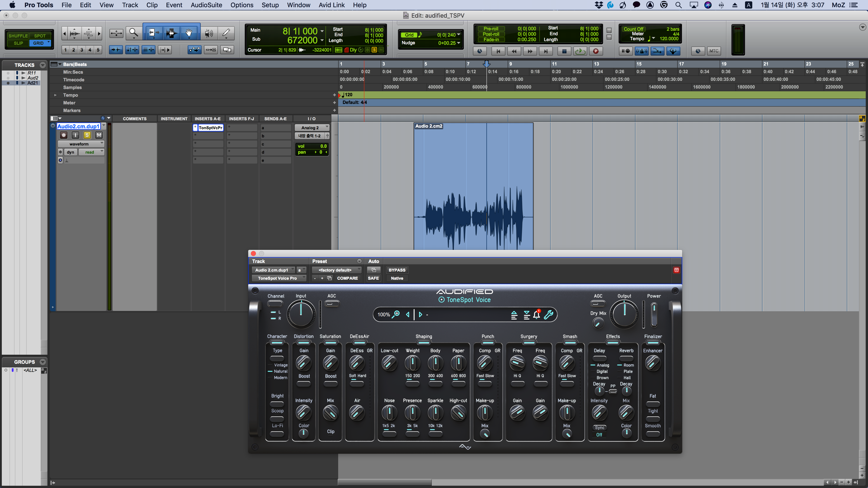Open the ToneSpot Voice Pro plug-in selector
Image resolution: width=868 pixels, height=488 pixels.
pos(279,278)
